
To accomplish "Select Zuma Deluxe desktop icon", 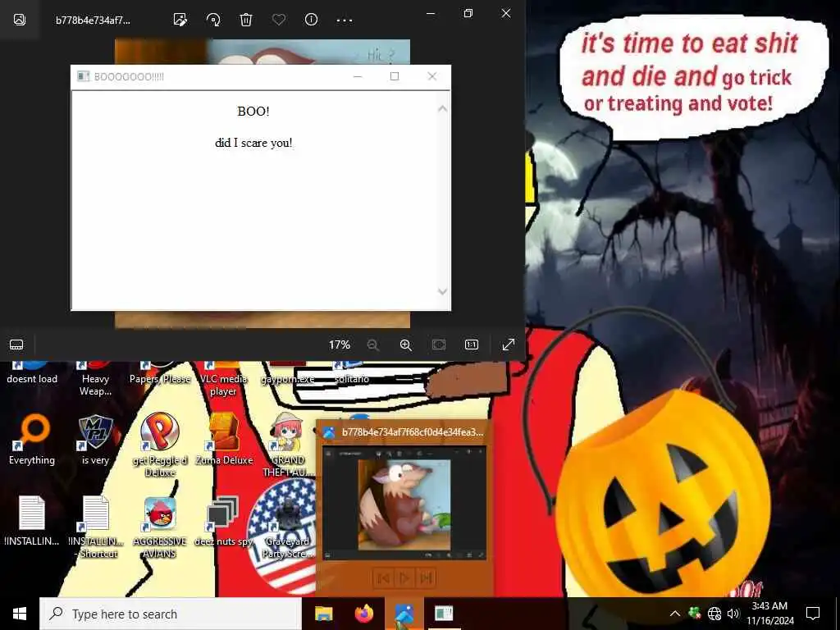I will click(224, 441).
